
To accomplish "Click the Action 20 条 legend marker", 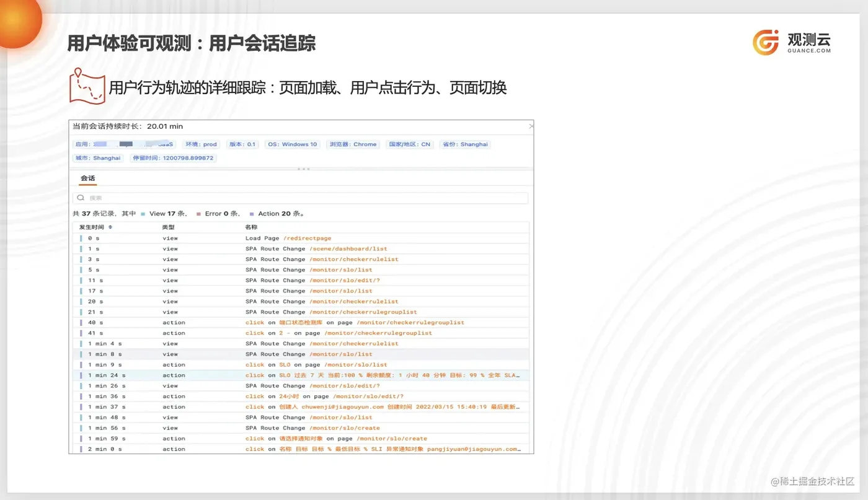I will [x=252, y=214].
